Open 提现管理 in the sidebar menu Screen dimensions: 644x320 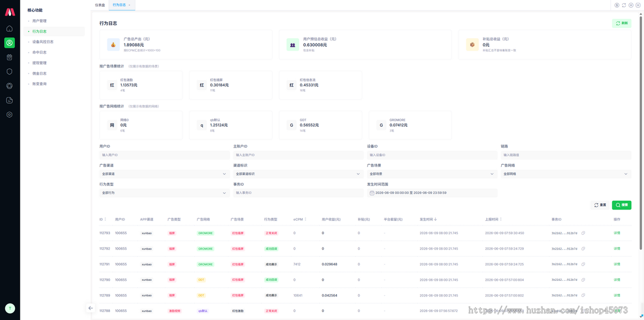point(40,63)
